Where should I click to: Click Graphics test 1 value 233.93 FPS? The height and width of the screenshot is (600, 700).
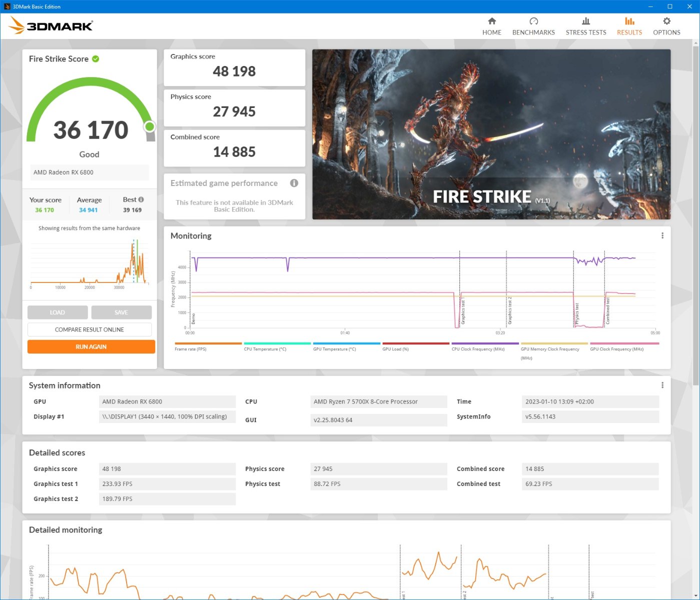pyautogui.click(x=167, y=484)
